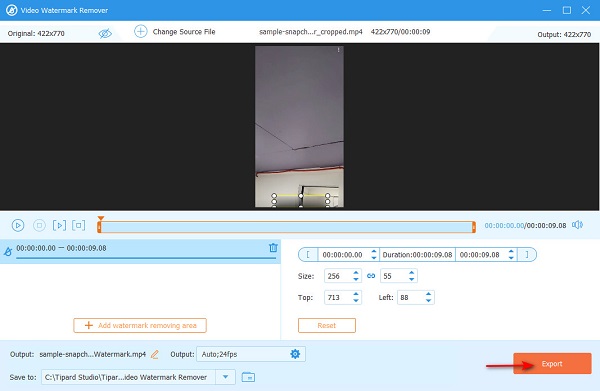Screen dimensions: 600x391
Task: Close the Video Watermark Remover window
Action: coord(586,10)
